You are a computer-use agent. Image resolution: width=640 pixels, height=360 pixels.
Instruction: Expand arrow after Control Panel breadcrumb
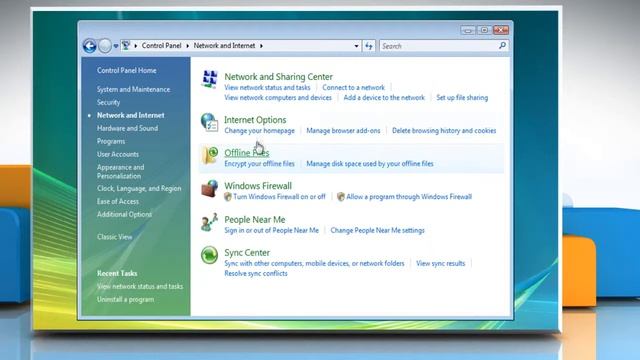click(188, 46)
